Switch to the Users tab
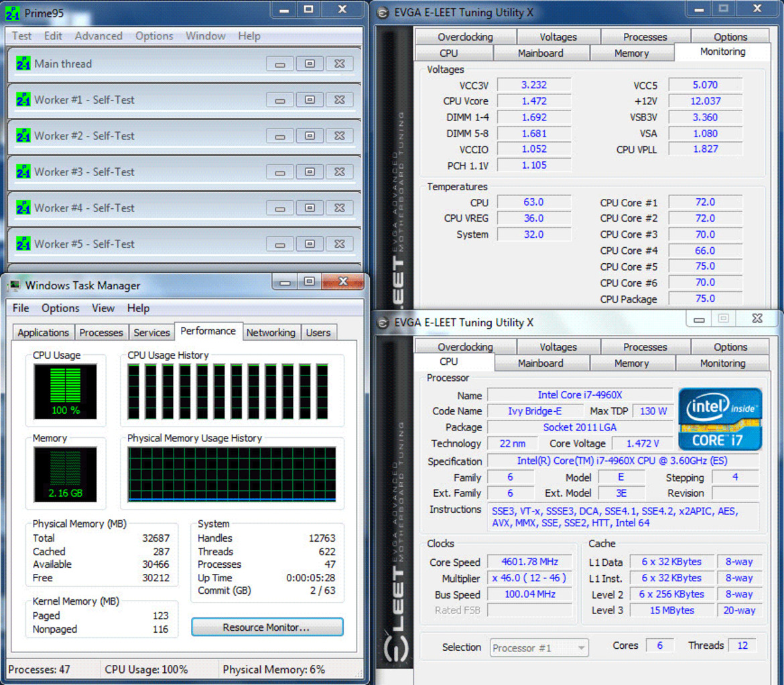 [x=318, y=333]
